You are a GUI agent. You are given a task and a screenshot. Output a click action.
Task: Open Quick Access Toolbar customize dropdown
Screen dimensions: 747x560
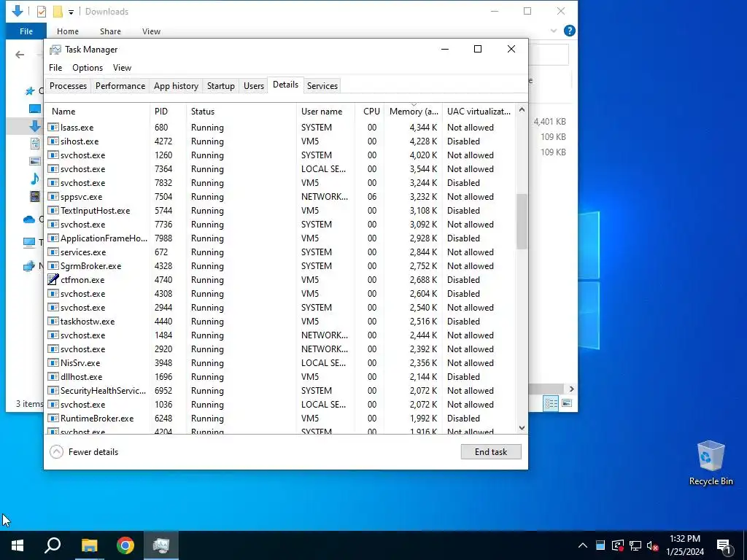(x=71, y=12)
